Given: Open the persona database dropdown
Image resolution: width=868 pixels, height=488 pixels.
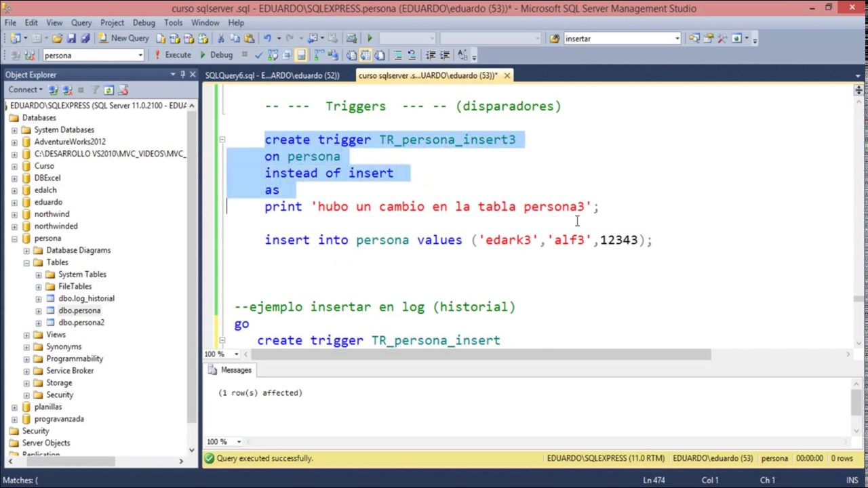Looking at the screenshot, I should click(140, 55).
